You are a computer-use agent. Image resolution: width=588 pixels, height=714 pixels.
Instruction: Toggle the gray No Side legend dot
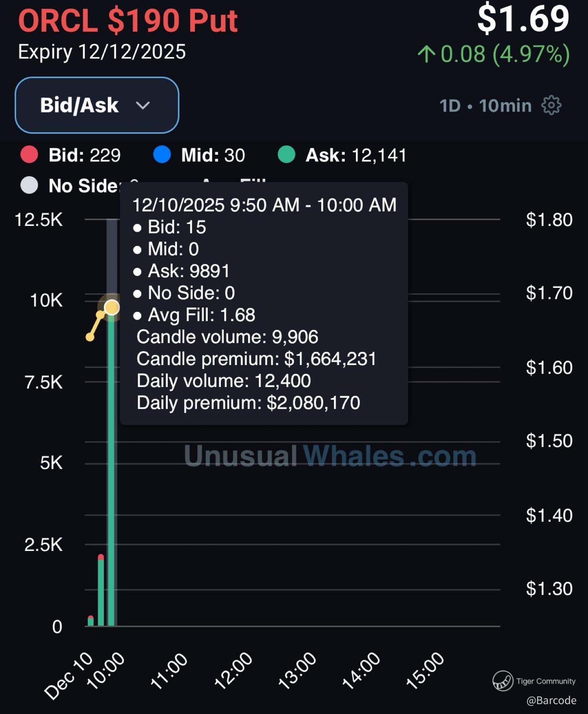point(29,185)
